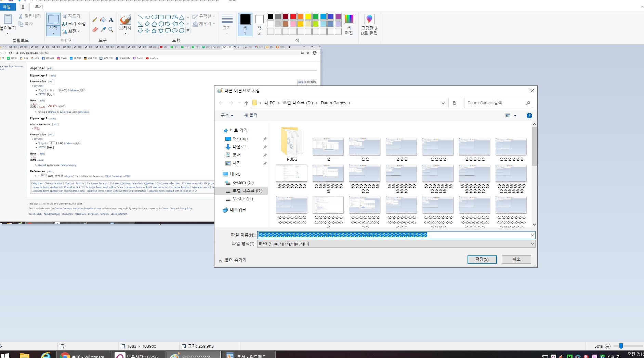Click the Paste clipboard icon
644x358 pixels.
(8, 19)
